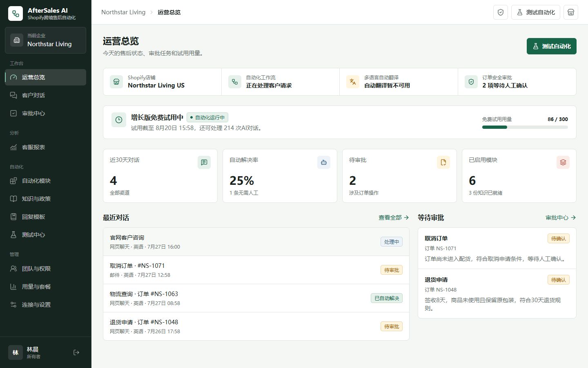The image size is (588, 368).
Task: Click the store icon in the top bar
Action: (x=571, y=12)
